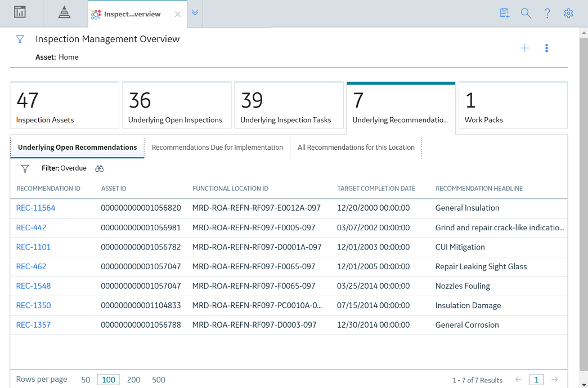This screenshot has height=388, width=588.
Task: Click the 'Asset: Home' label
Action: point(57,57)
